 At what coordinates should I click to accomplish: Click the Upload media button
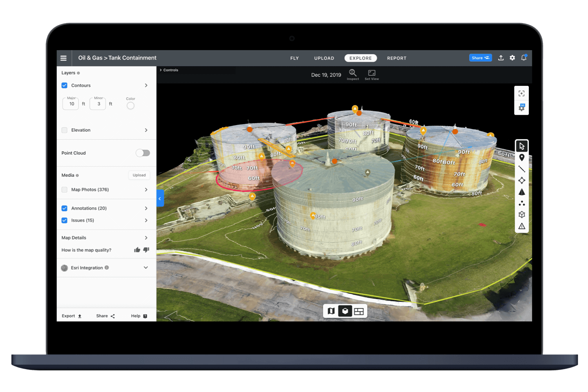point(139,175)
